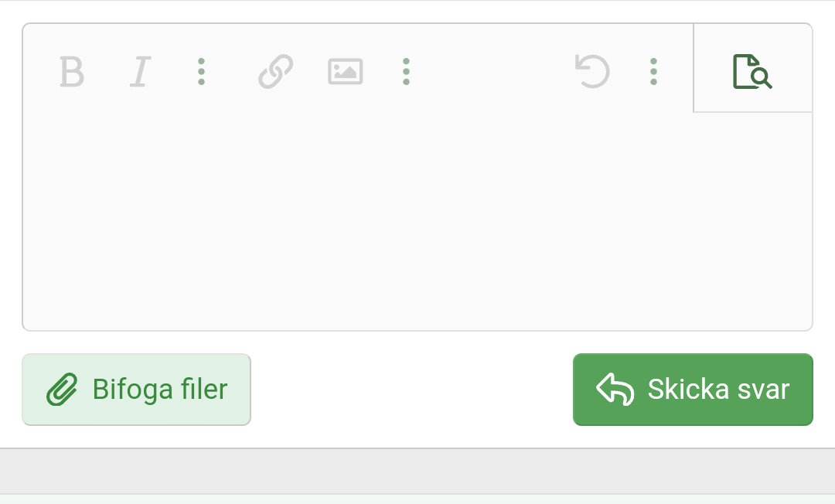Click the paperclip icon in Bifoga filer
Viewport: 835px width, 504px height.
pyautogui.click(x=62, y=390)
